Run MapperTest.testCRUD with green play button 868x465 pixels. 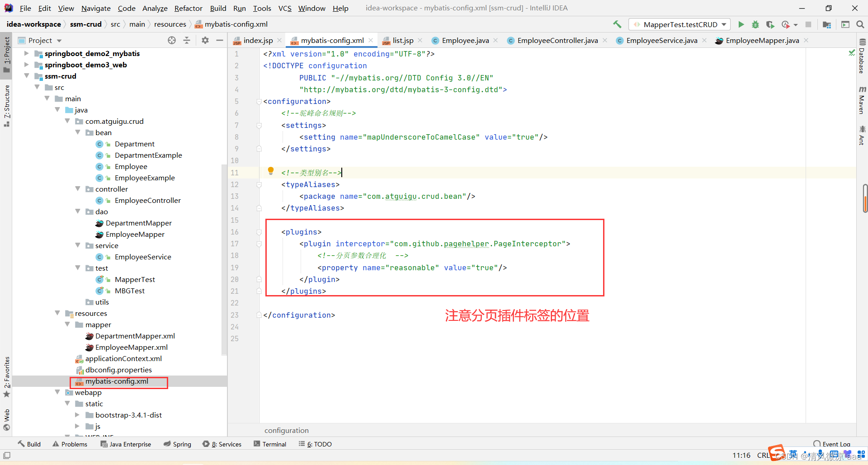741,24
